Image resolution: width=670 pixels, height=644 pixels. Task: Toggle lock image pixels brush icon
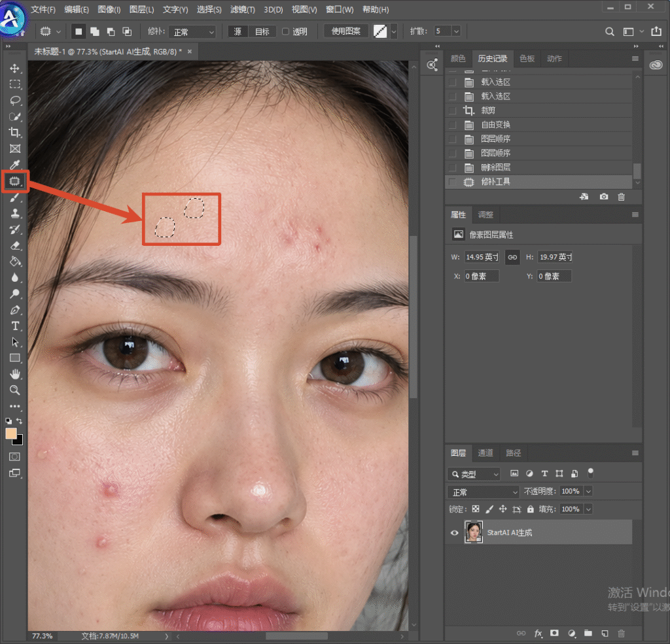[489, 509]
